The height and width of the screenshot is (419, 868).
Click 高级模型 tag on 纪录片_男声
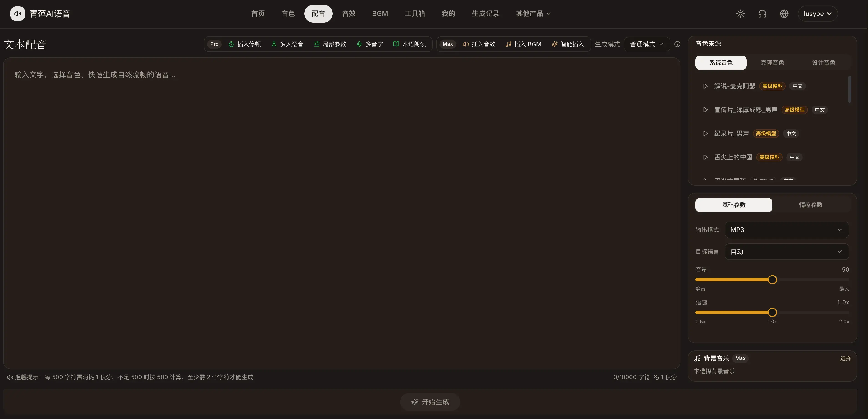pyautogui.click(x=766, y=133)
